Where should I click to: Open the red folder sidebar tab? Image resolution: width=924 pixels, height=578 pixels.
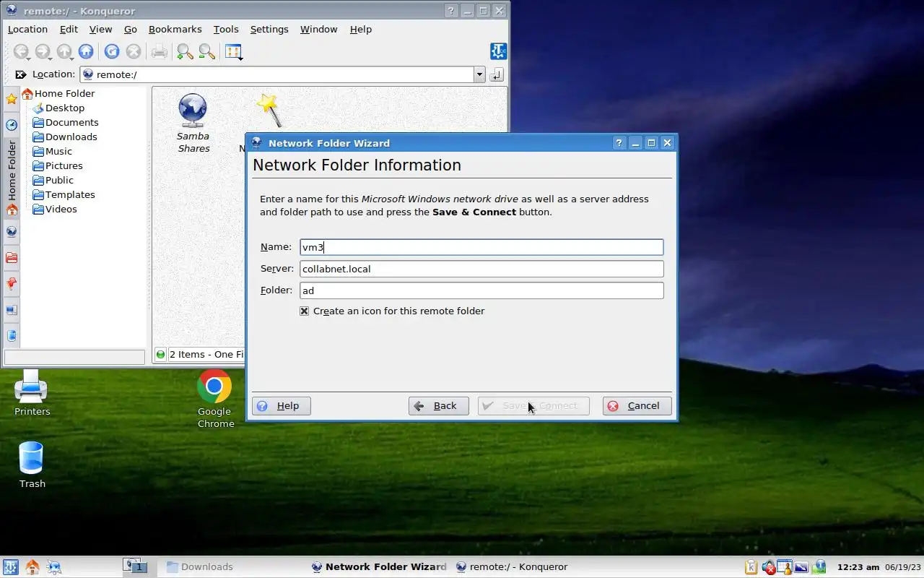(x=12, y=258)
